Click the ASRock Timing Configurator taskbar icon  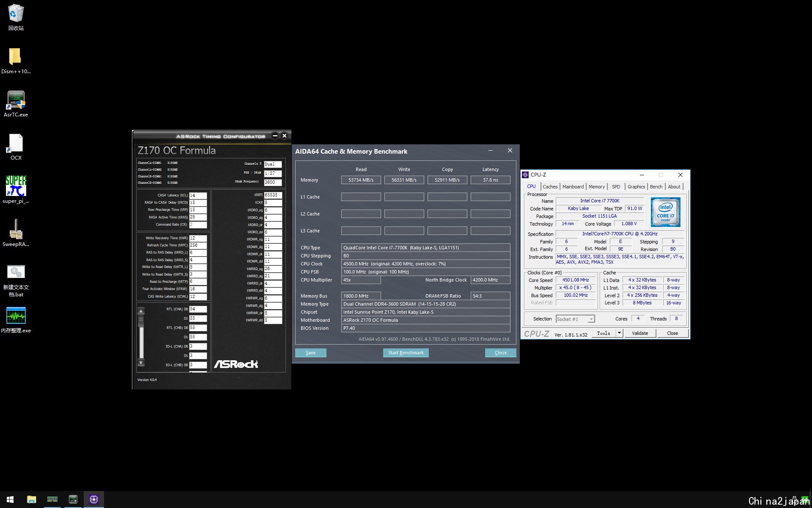tap(73, 500)
